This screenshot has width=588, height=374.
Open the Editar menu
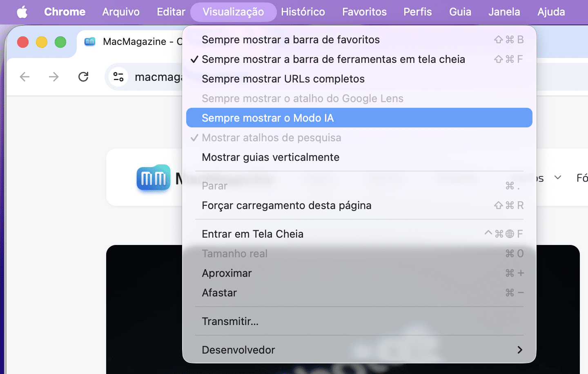[x=171, y=12]
